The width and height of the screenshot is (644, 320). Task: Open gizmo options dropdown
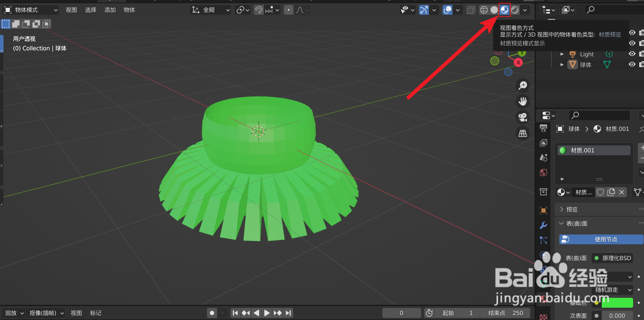pyautogui.click(x=434, y=10)
